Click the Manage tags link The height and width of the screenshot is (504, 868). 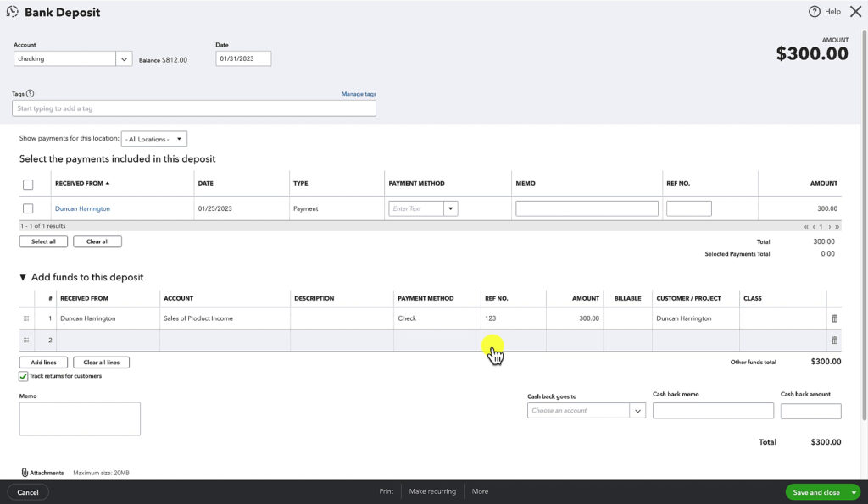coord(359,93)
